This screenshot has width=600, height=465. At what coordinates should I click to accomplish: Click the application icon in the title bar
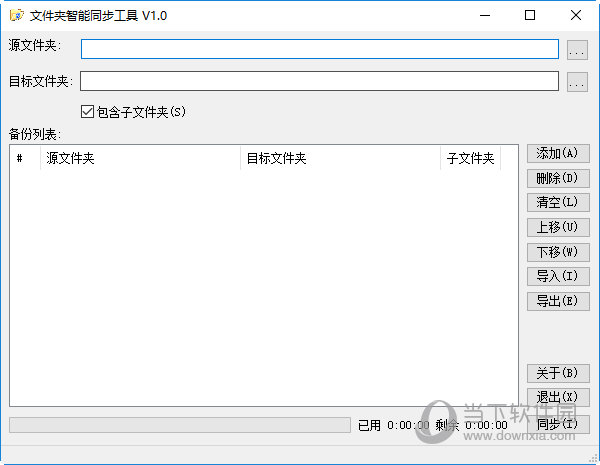[17, 16]
